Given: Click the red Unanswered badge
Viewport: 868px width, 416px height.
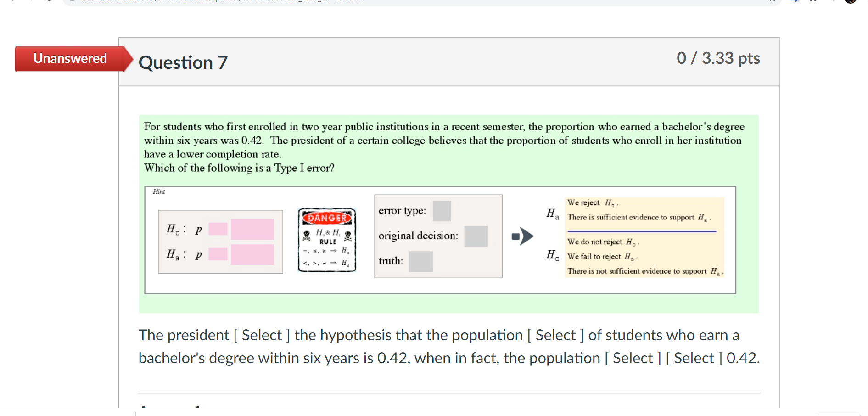Looking at the screenshot, I should (x=70, y=59).
